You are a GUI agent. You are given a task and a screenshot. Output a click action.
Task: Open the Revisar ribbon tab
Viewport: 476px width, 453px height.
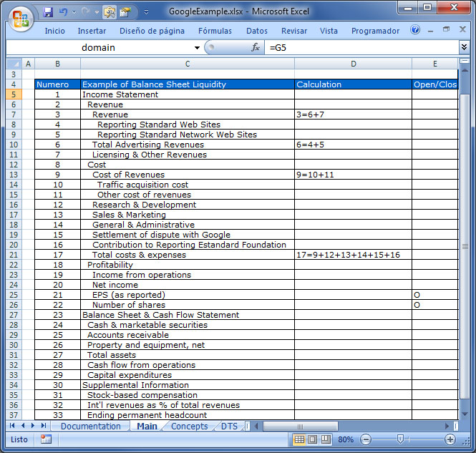click(294, 31)
